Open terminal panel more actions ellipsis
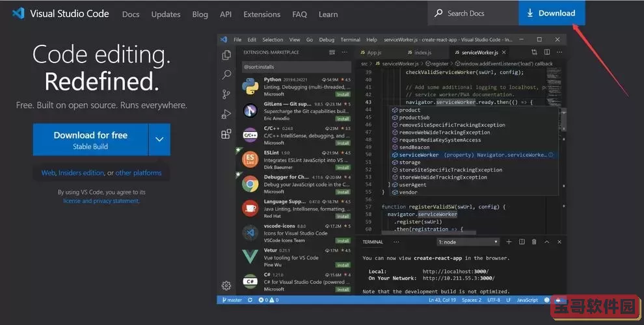 pyautogui.click(x=396, y=242)
